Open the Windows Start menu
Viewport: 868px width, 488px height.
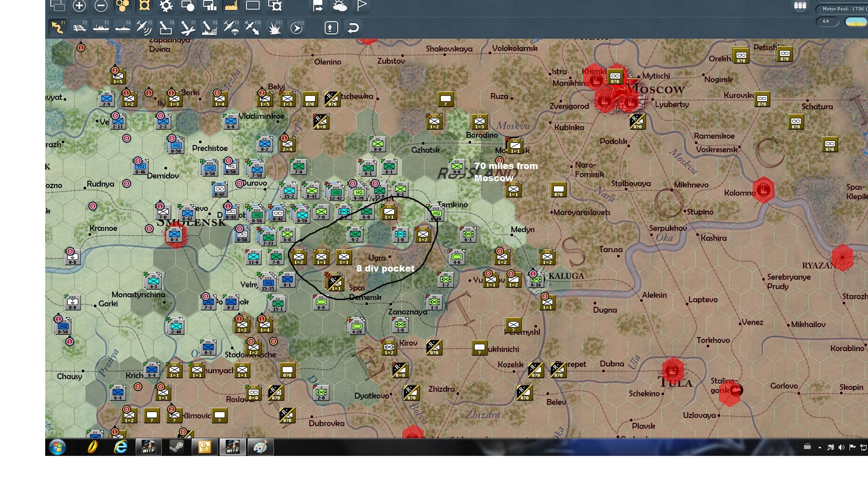coord(57,447)
